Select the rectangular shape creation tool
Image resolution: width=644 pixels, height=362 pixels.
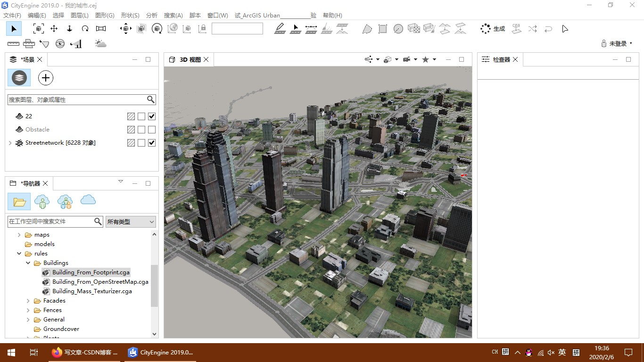pyautogui.click(x=383, y=29)
